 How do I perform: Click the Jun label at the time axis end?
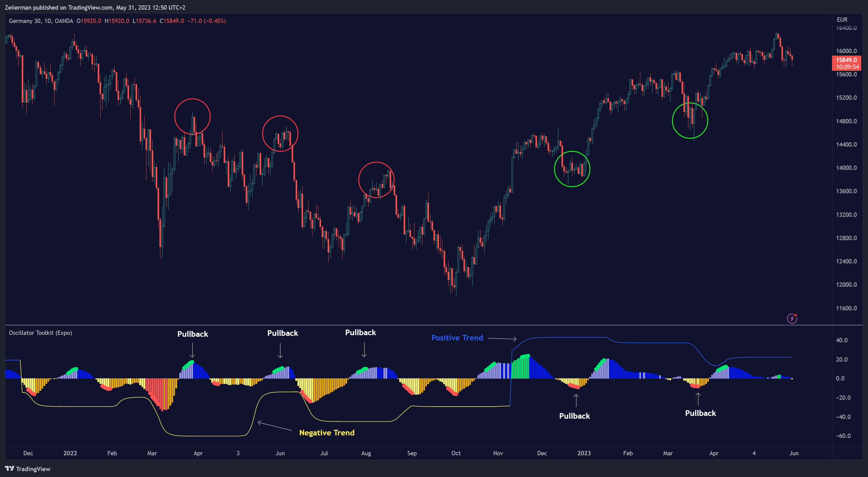794,453
